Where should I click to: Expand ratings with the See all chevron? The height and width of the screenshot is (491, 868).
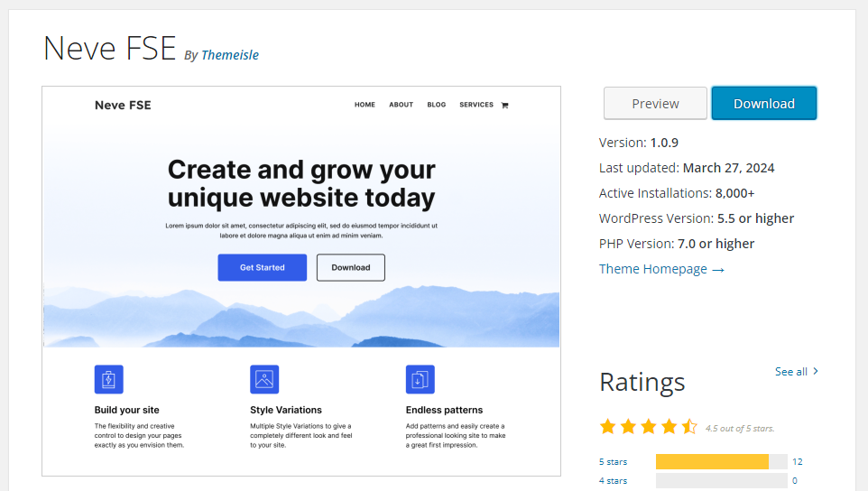coord(816,371)
